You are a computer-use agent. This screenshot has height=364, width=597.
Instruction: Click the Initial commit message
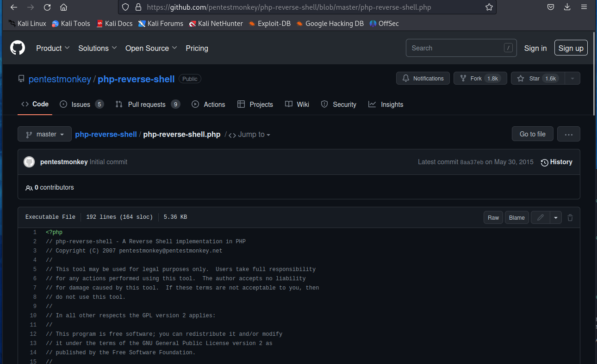click(108, 162)
